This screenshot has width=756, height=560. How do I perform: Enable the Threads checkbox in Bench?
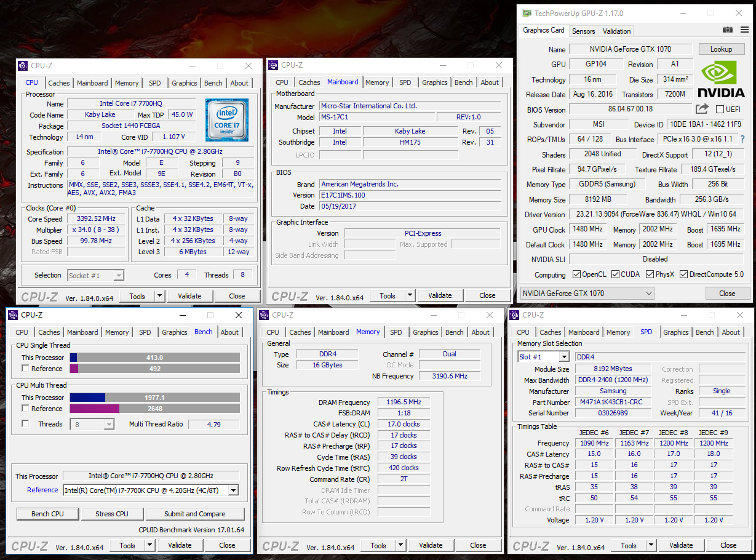[x=25, y=424]
